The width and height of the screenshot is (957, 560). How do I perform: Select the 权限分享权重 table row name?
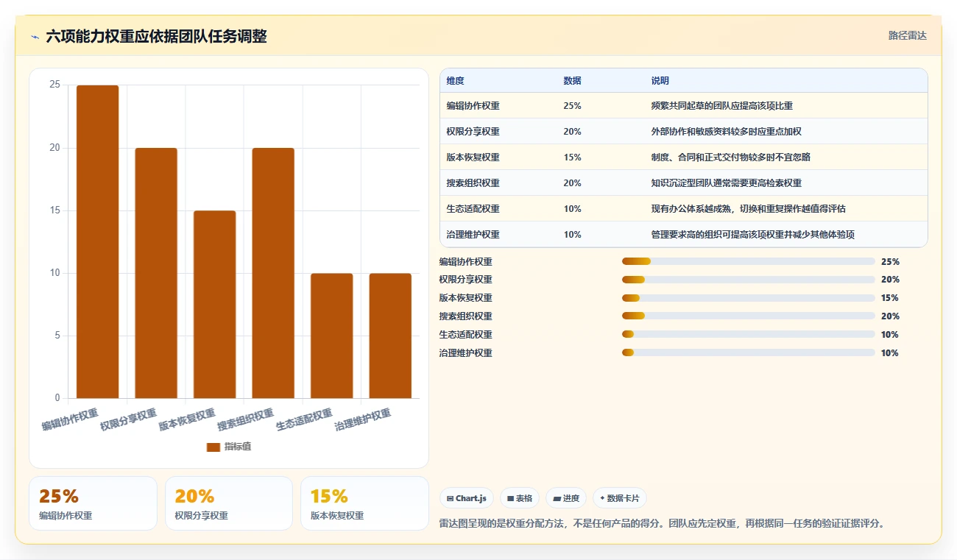click(x=473, y=132)
